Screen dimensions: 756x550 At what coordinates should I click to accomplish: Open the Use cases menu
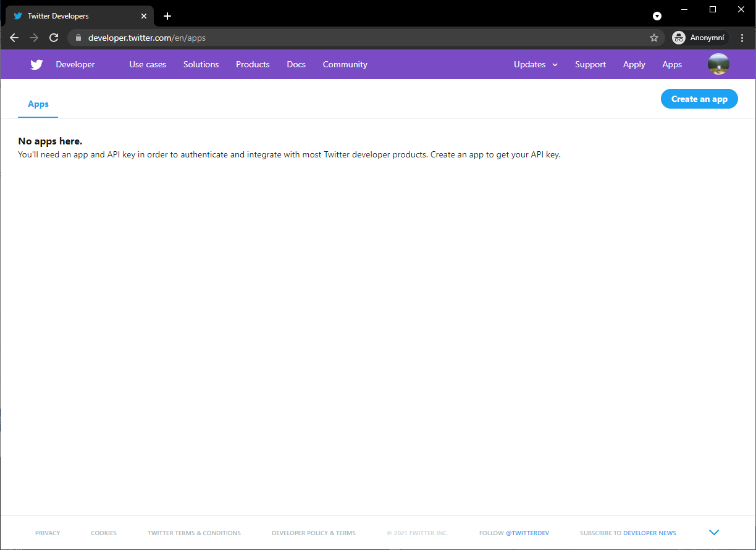148,64
